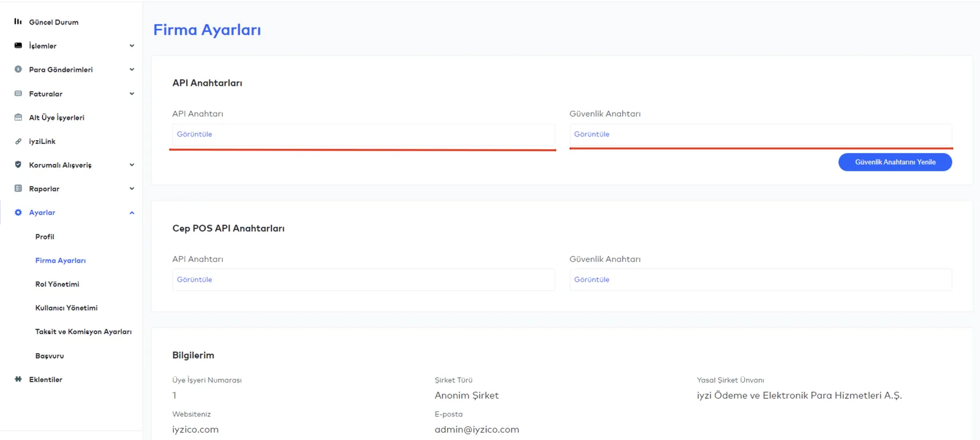Click Görüntüle for Cep POS Güvenlik Anahtarı
This screenshot has width=980, height=440.
click(x=592, y=280)
